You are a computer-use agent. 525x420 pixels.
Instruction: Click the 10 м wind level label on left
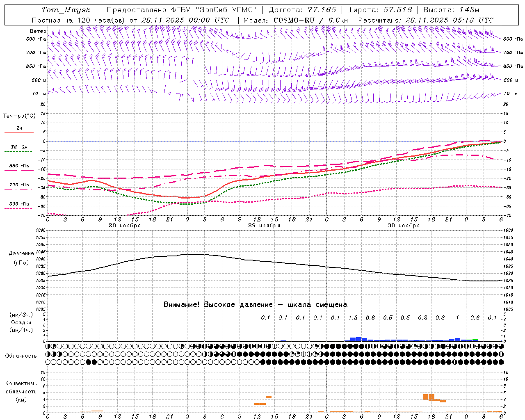pos(39,94)
